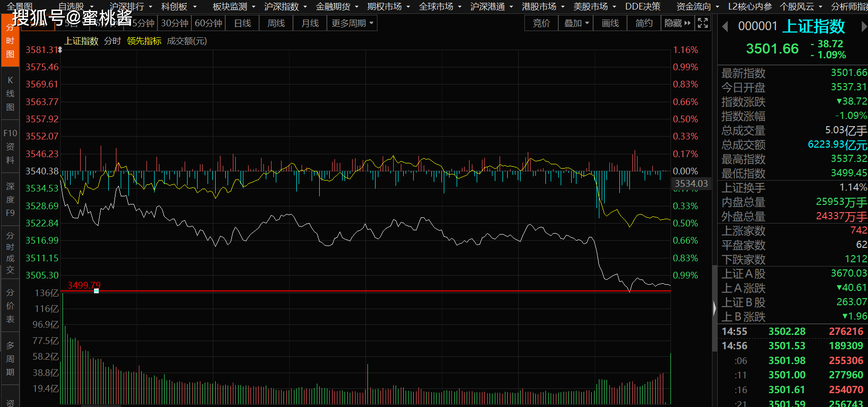Click the 上证指数 label above the chart

tap(82, 41)
